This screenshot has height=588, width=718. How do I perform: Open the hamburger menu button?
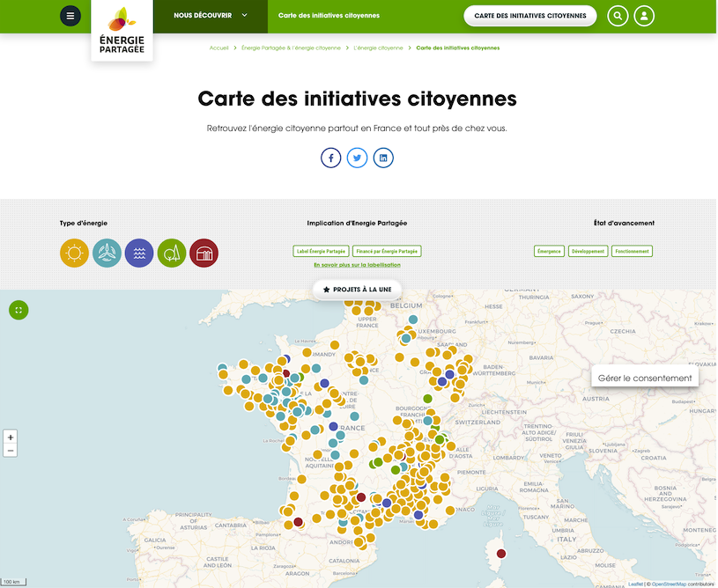[x=70, y=16]
